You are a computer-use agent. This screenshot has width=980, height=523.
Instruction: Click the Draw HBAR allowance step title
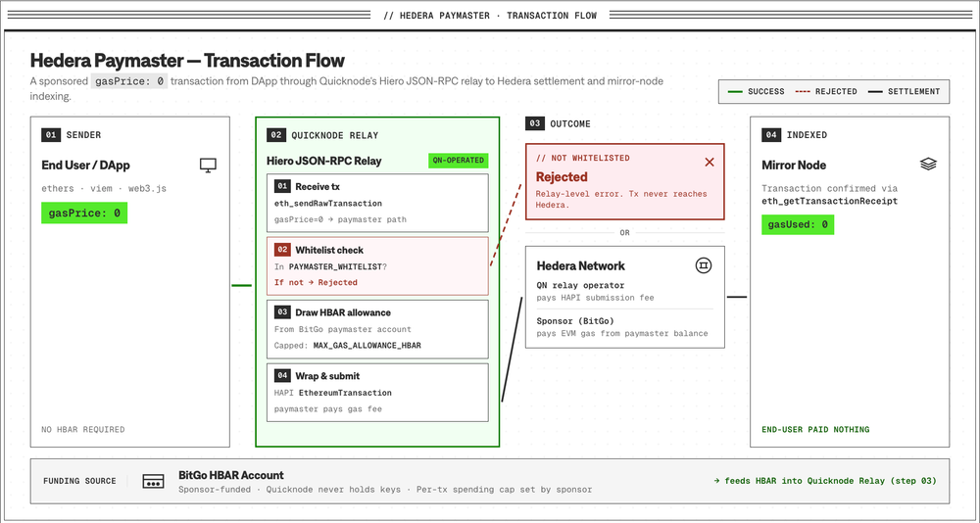click(x=343, y=312)
